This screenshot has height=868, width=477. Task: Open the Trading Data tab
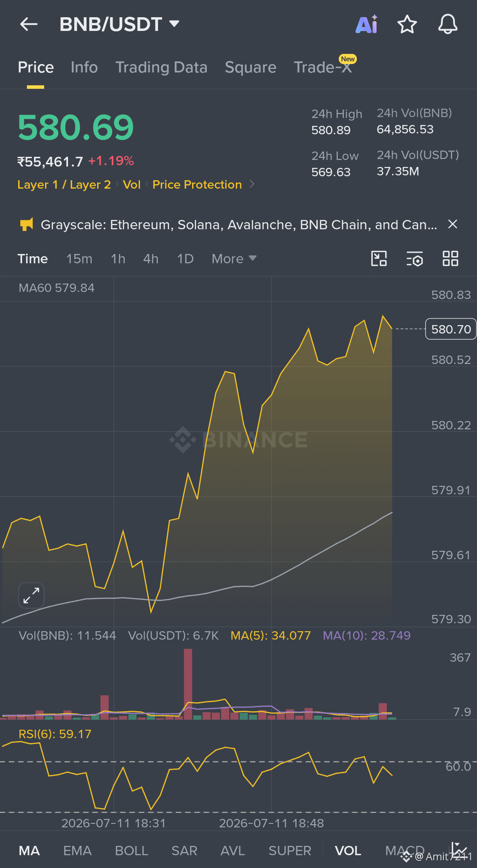tap(161, 67)
